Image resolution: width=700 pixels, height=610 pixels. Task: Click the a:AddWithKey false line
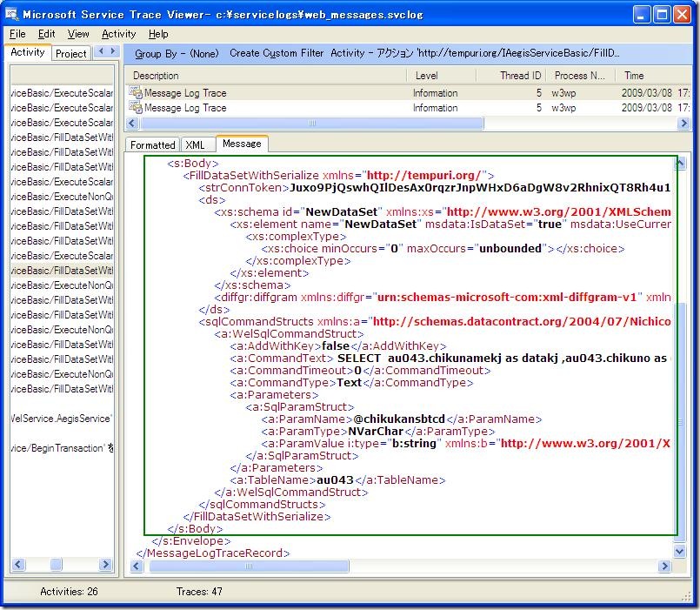pos(338,345)
